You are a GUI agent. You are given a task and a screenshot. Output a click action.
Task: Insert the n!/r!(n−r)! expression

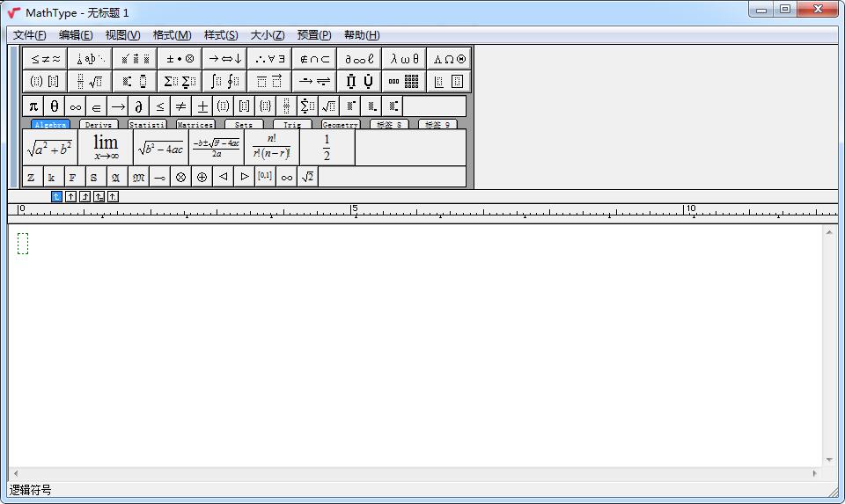[x=272, y=147]
